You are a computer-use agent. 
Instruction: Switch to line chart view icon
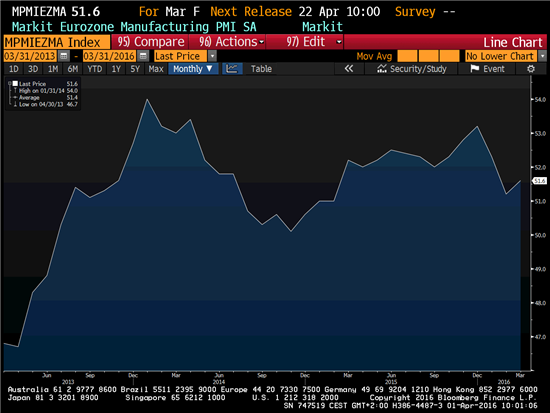tap(232, 69)
